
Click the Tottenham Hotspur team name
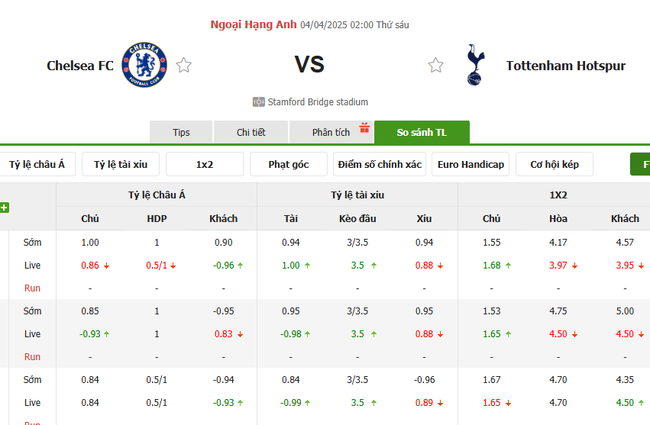coord(565,66)
